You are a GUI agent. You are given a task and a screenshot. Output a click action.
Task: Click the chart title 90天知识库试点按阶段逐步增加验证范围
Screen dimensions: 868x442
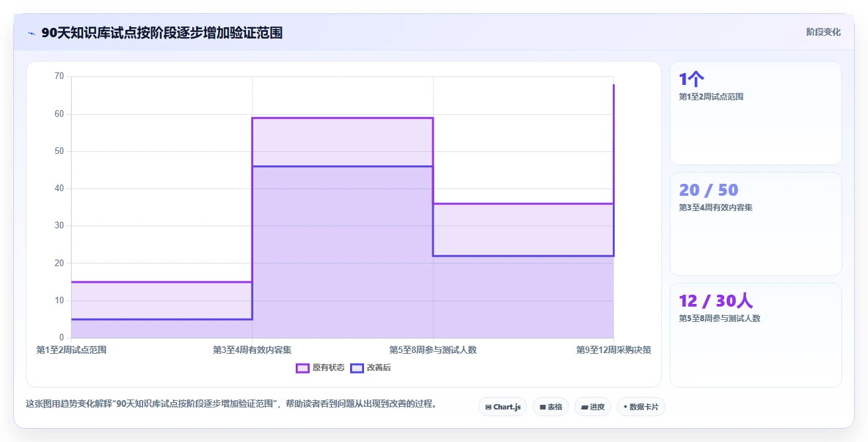pos(162,33)
